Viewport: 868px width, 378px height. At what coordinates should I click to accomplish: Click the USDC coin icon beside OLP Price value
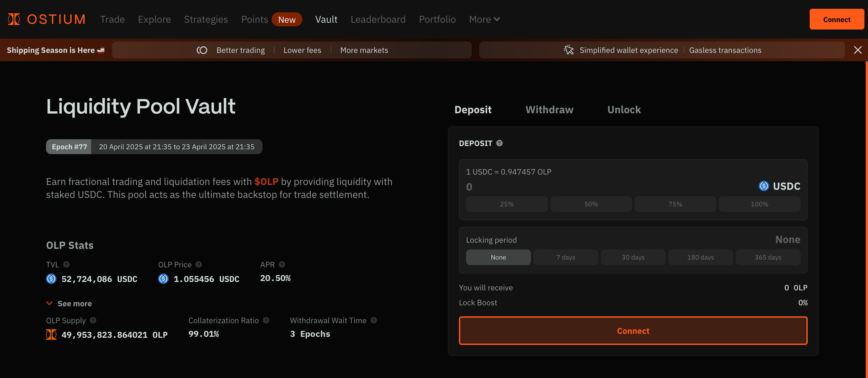(x=163, y=279)
